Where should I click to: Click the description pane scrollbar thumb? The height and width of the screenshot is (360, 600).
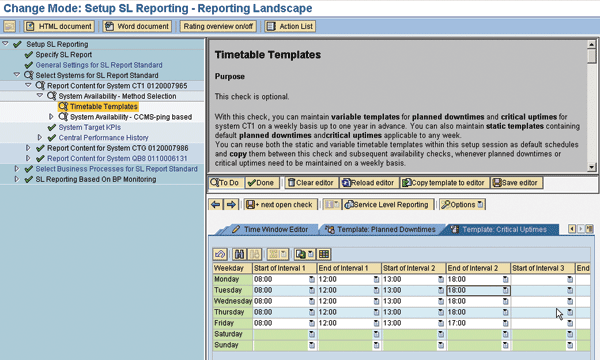click(x=592, y=55)
